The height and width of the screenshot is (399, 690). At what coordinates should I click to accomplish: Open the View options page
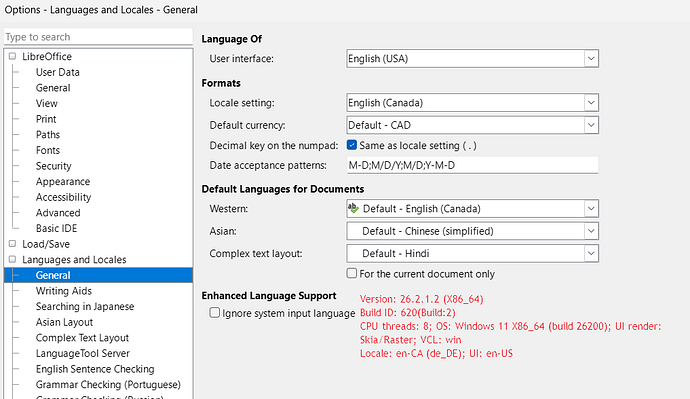[47, 103]
